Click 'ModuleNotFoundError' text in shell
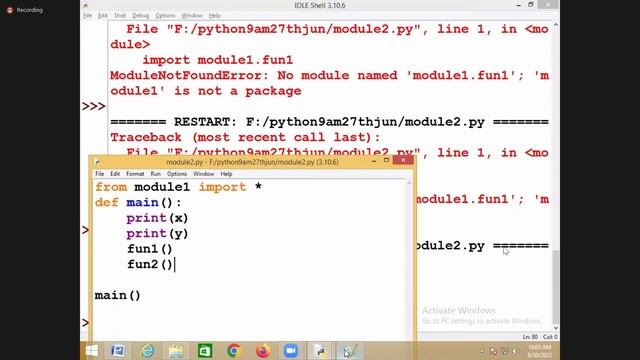Screen dimensions: 640x360 (186, 76)
